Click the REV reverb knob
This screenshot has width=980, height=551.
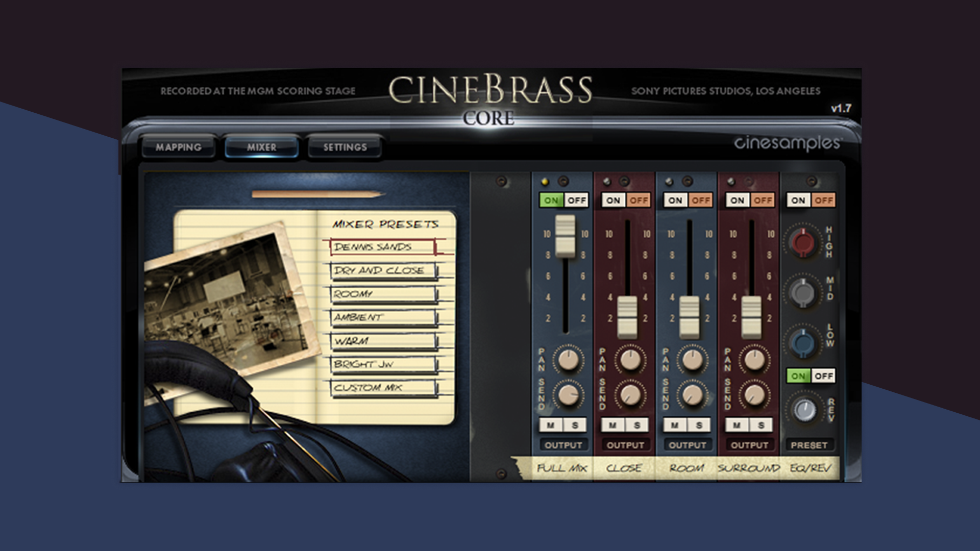point(805,408)
